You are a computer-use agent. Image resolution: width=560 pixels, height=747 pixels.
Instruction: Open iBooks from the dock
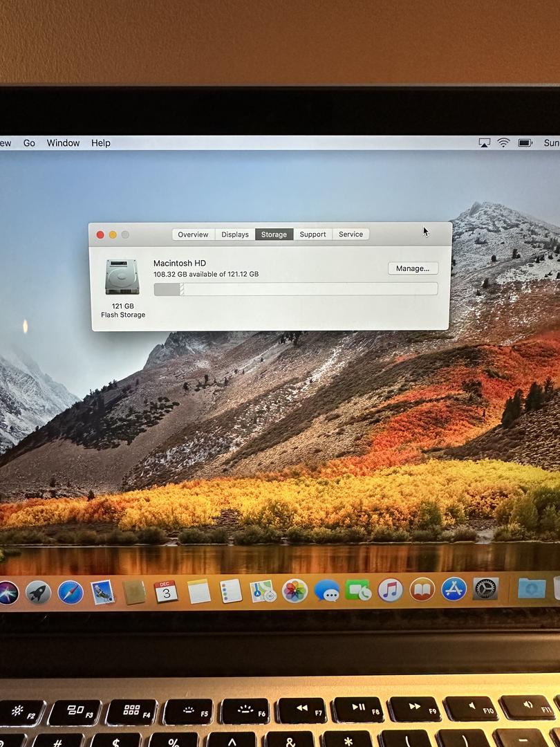[x=422, y=590]
